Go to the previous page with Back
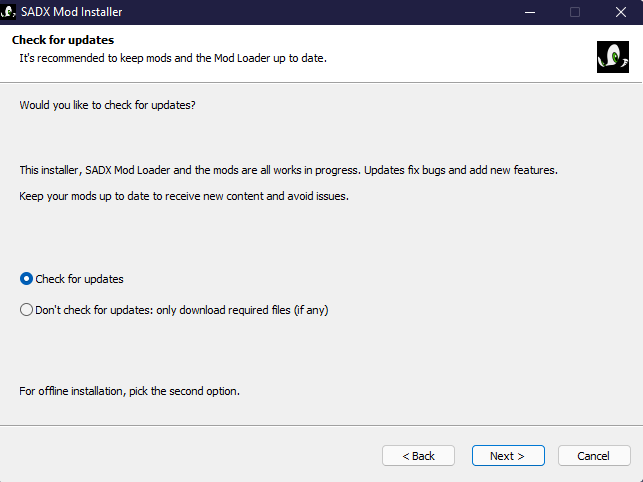Screen dimensions: 643x482 pyautogui.click(x=418, y=456)
